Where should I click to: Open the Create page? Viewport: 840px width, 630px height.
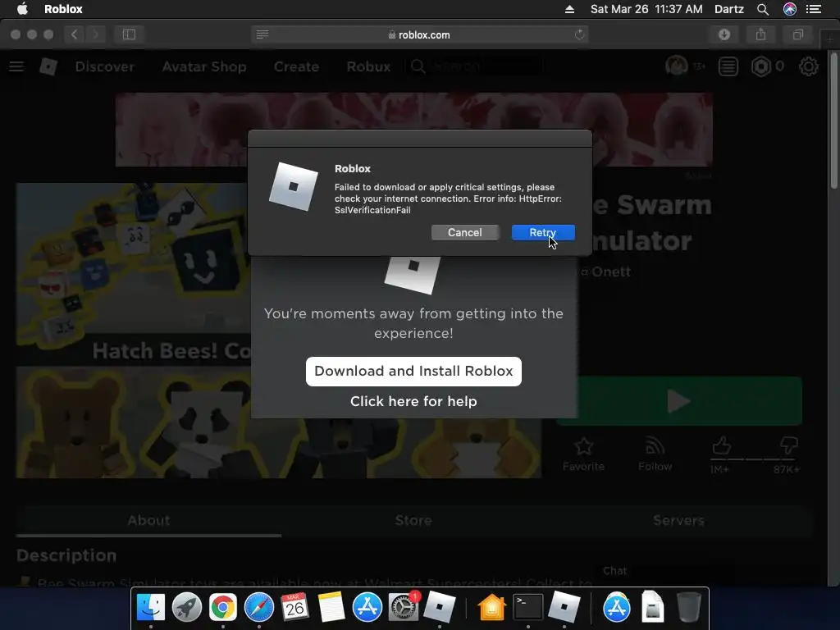pyautogui.click(x=296, y=66)
